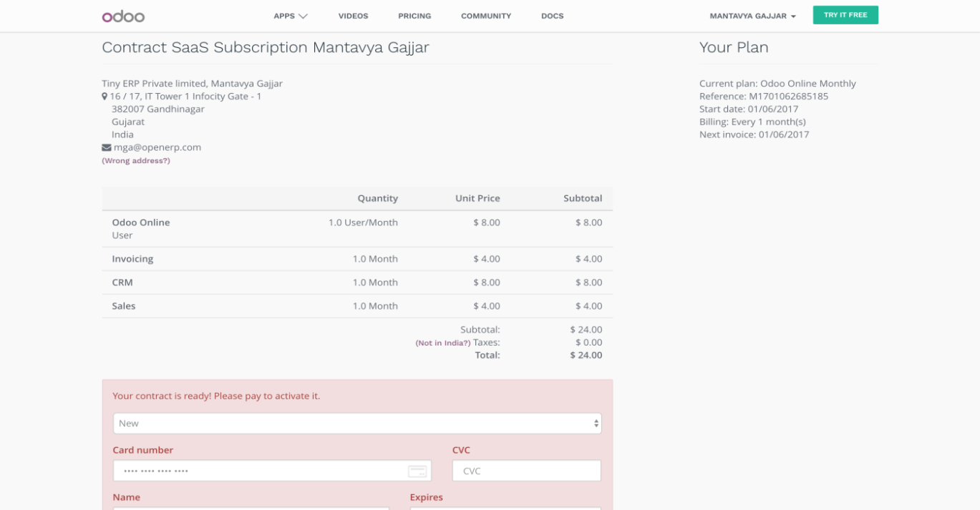Click the Quantity column header
980x510 pixels.
coord(378,198)
